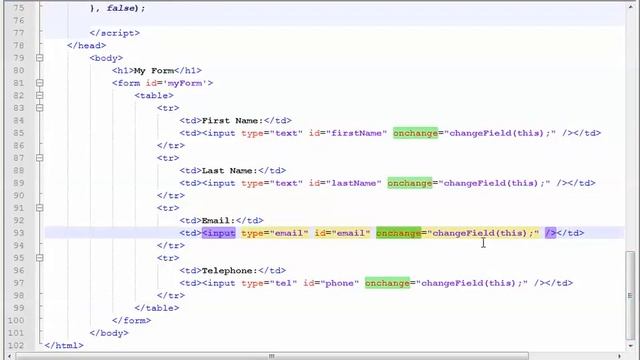The height and width of the screenshot is (360, 640).
Task: Click the highlighted onchange on line 89
Action: 409,183
